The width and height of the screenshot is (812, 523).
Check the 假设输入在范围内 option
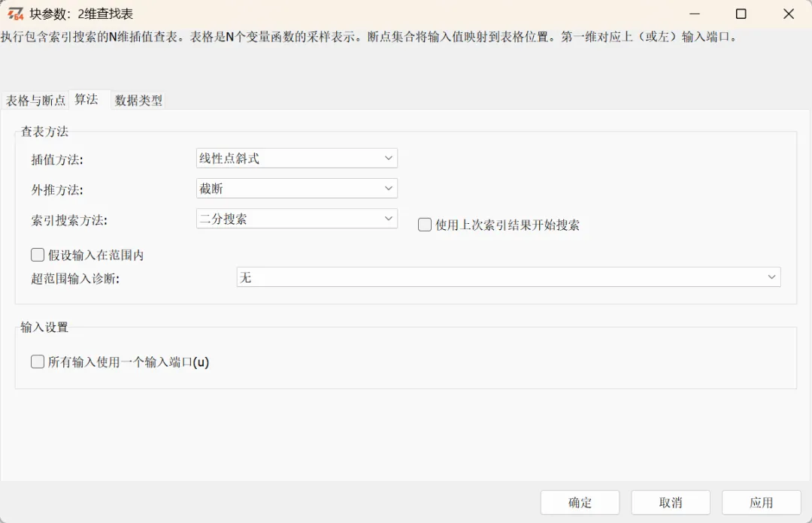tap(37, 254)
